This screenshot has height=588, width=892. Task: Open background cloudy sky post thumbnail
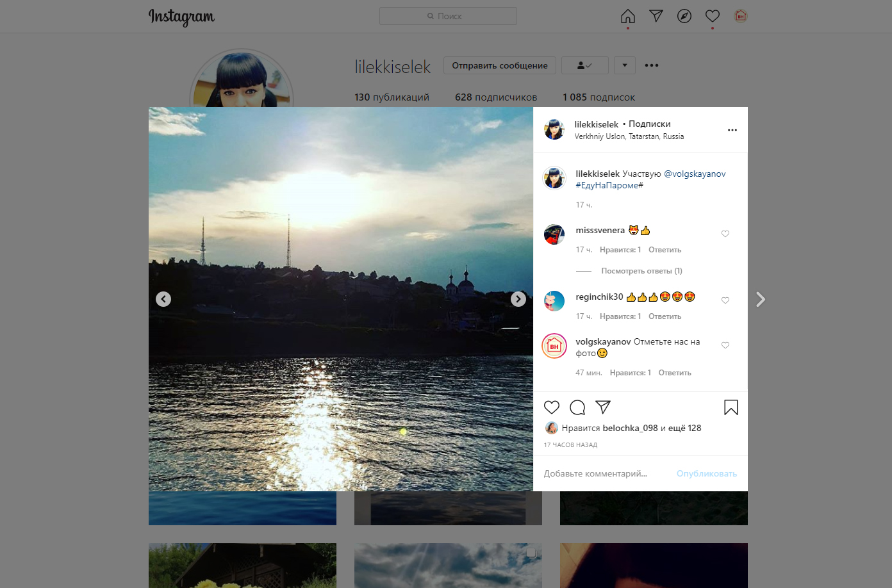(x=448, y=566)
